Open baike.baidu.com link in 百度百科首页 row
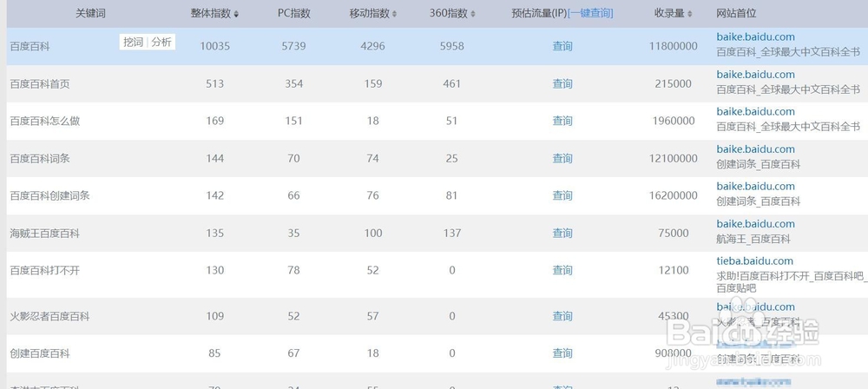The height and width of the screenshot is (389, 868). pyautogui.click(x=755, y=75)
